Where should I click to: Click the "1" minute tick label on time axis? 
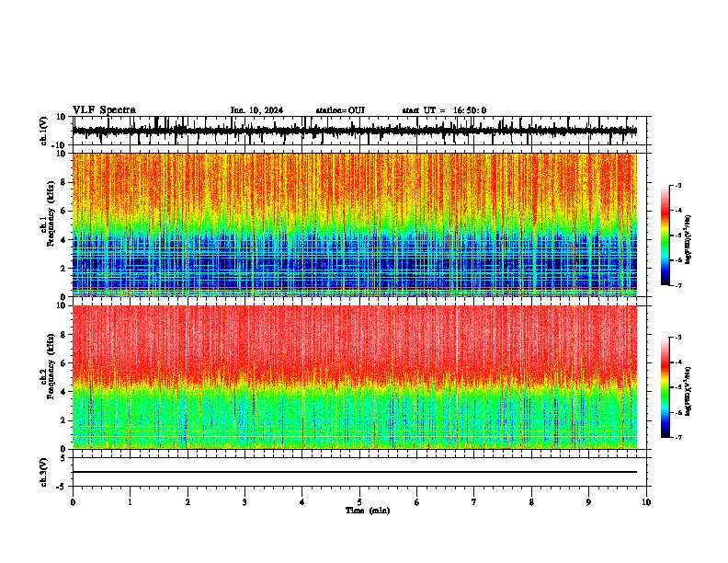coord(130,502)
